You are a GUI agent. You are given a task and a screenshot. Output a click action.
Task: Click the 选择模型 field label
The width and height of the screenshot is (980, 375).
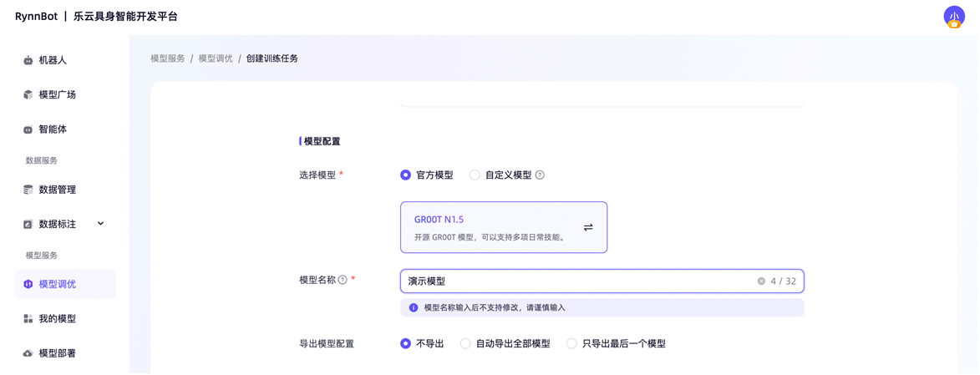point(317,175)
